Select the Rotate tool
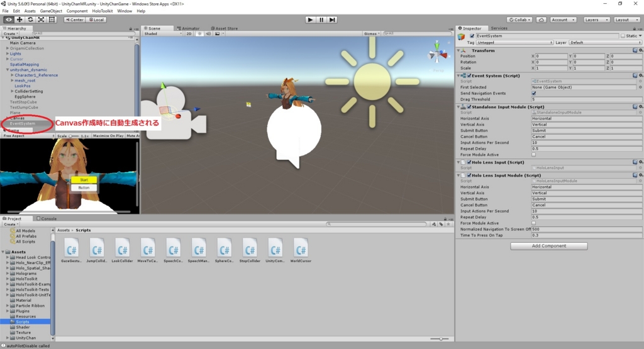 [30, 19]
